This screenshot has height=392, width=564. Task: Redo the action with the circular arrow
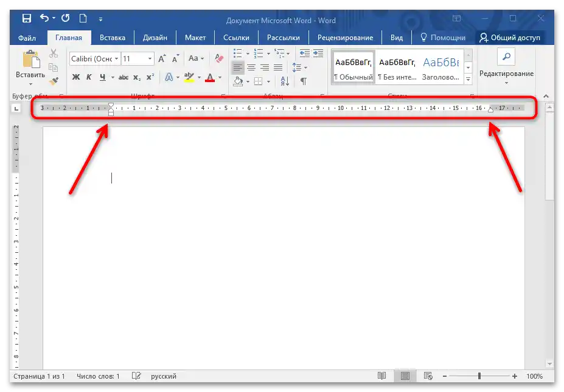[66, 18]
